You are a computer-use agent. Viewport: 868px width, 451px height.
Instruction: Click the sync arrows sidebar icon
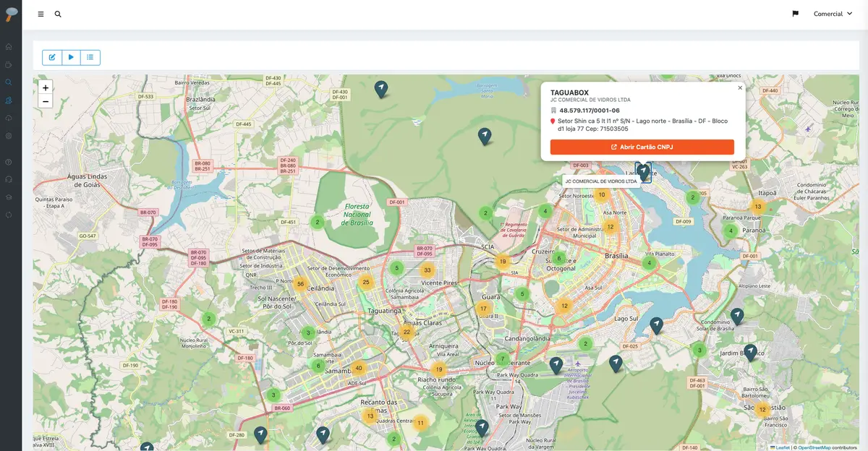click(x=9, y=215)
